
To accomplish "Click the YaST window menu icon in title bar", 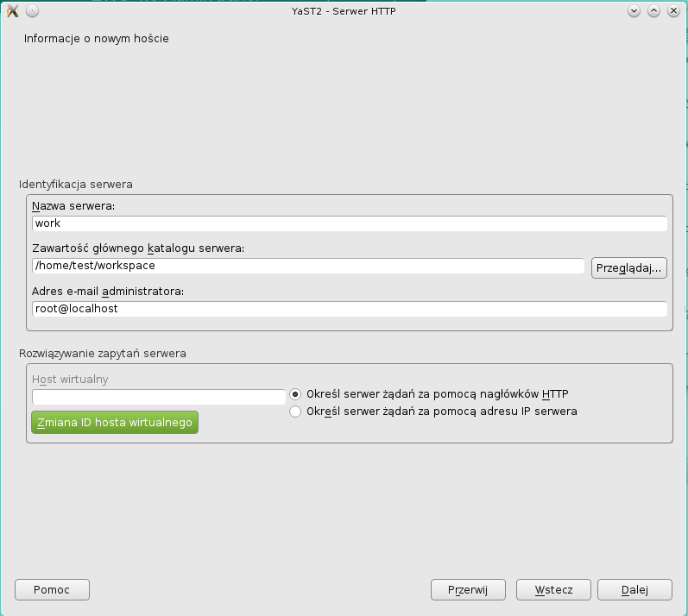I will tap(12, 11).
